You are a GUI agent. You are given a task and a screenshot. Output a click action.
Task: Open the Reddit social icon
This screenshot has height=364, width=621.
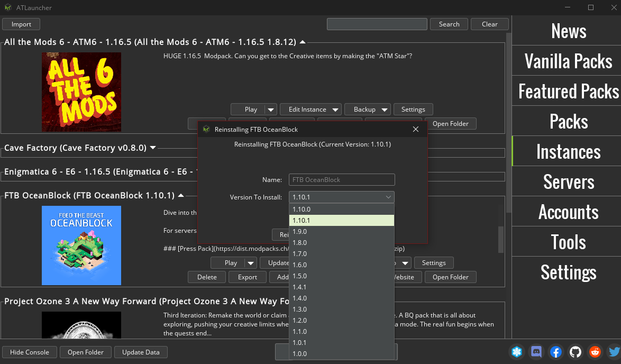coord(595,351)
